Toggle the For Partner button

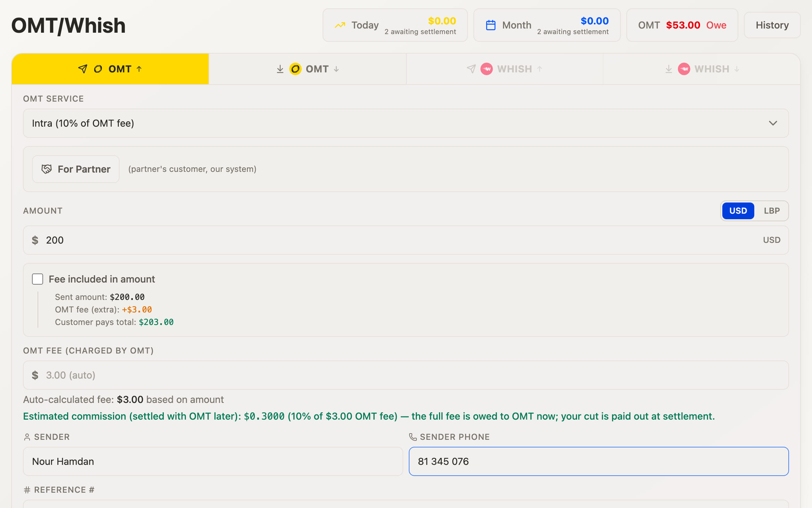pyautogui.click(x=76, y=169)
